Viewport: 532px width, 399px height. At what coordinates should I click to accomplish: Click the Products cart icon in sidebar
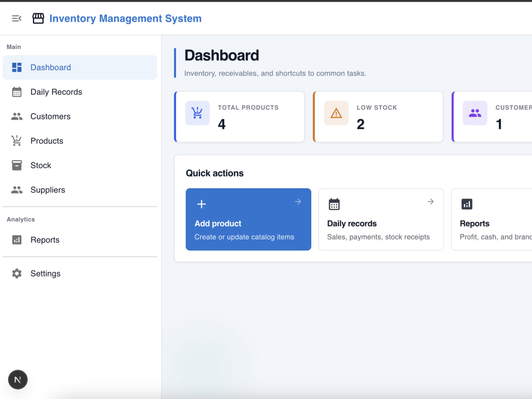click(16, 141)
